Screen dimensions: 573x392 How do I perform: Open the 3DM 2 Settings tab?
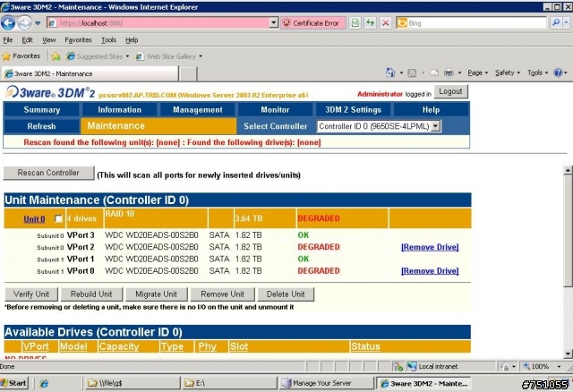click(353, 109)
